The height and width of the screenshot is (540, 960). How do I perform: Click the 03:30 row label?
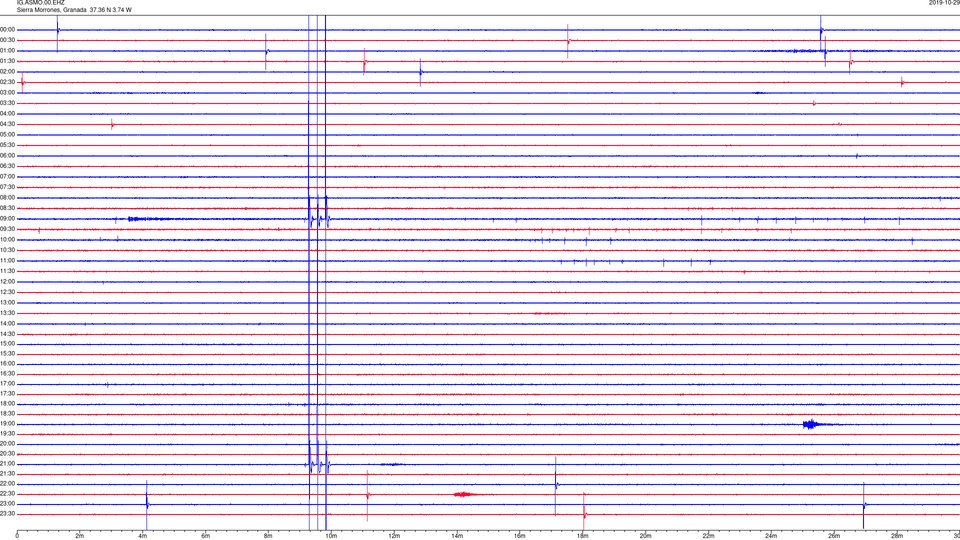click(x=8, y=103)
